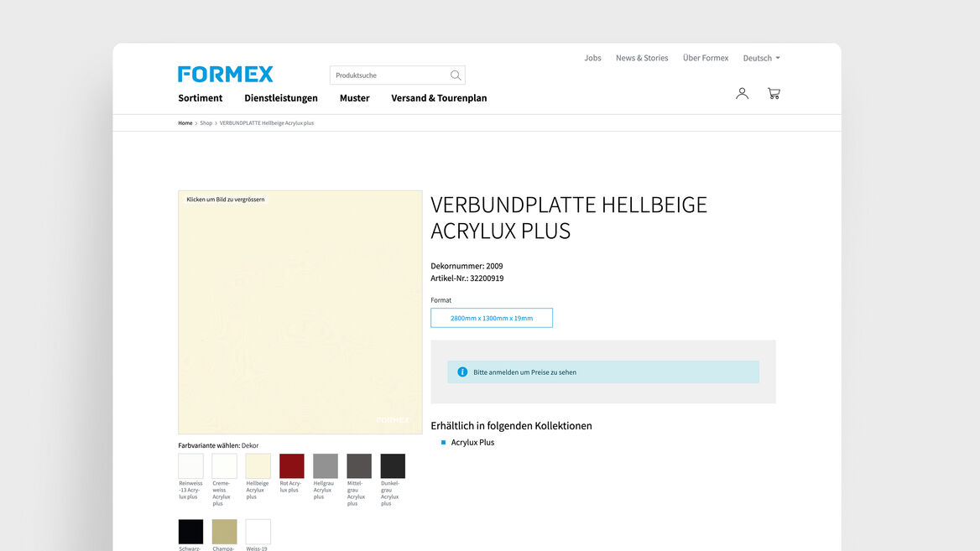Select the Champagner colour swatch
The width and height of the screenshot is (980, 551).
pos(224,532)
